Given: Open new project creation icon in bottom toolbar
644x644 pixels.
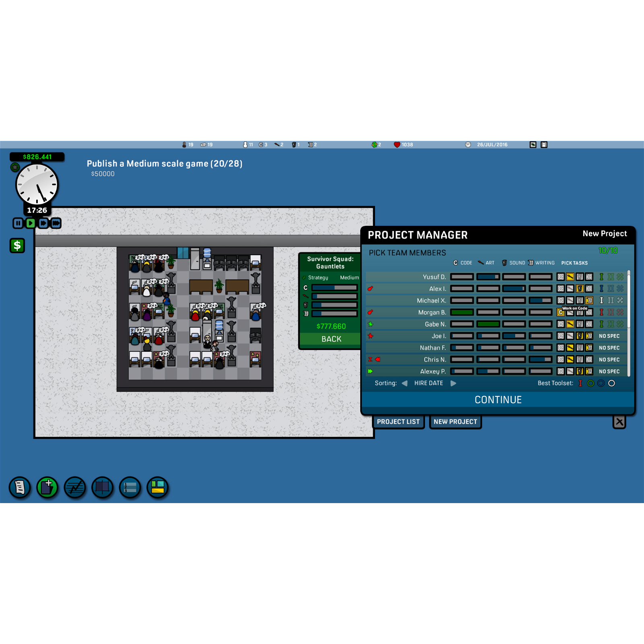Looking at the screenshot, I should coord(47,487).
